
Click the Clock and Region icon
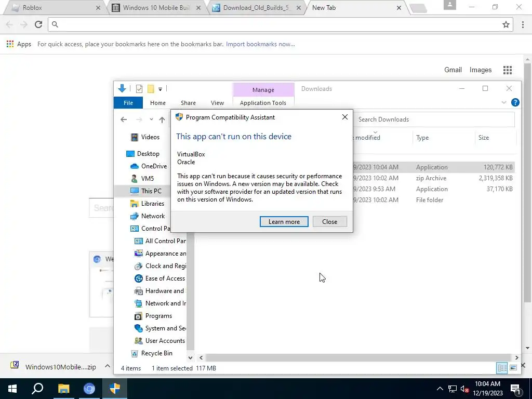click(138, 267)
